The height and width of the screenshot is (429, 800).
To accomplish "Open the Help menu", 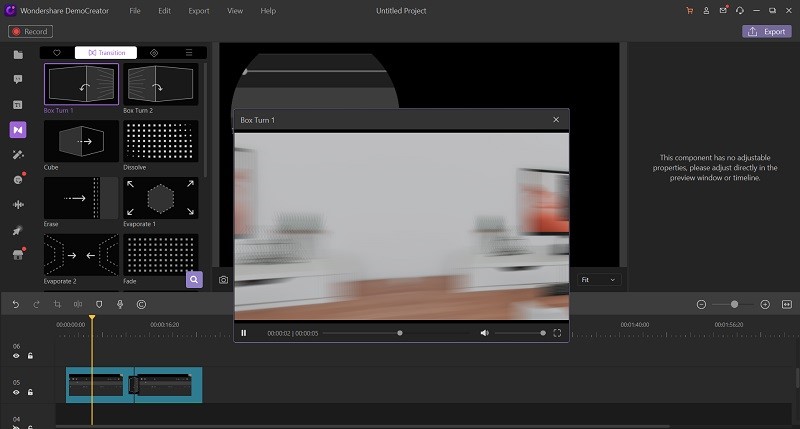I will (x=268, y=11).
